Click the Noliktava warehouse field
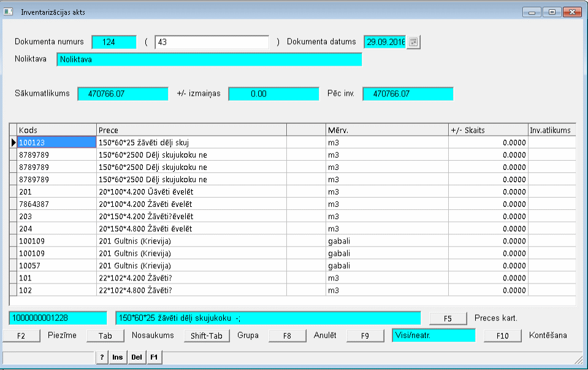The image size is (588, 370). pos(209,60)
